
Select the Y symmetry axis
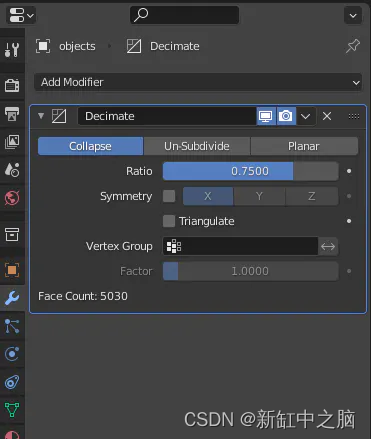259,196
